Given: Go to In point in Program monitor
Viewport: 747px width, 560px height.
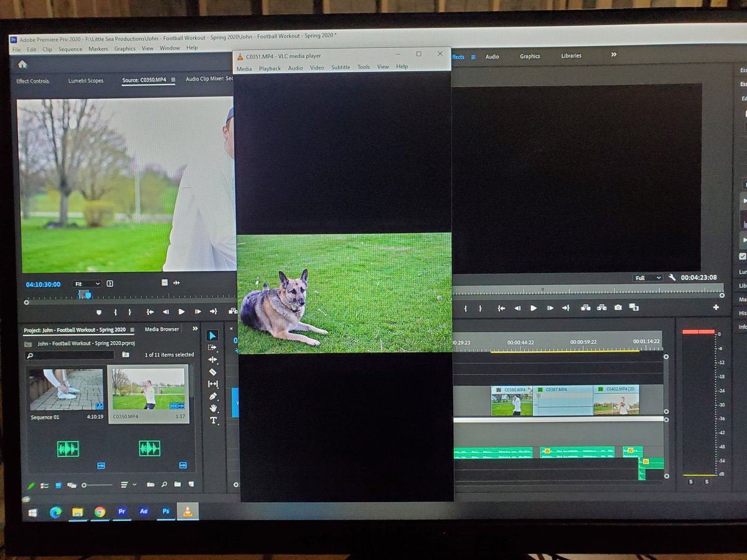Looking at the screenshot, I should tap(501, 308).
